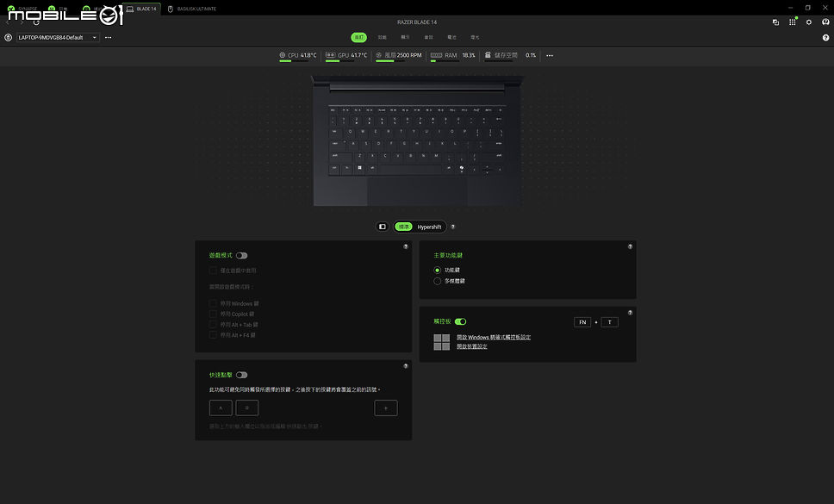The width and height of the screenshot is (834, 504).
Task: Click the GPU usage progress bar
Action: (x=339, y=61)
